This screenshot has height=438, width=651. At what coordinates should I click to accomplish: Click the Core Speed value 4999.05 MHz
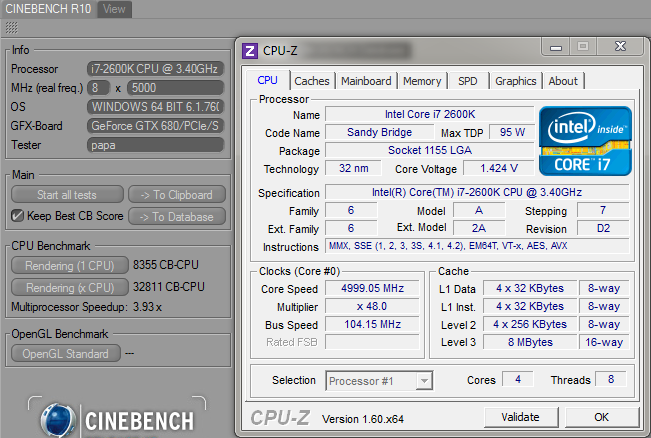click(372, 289)
